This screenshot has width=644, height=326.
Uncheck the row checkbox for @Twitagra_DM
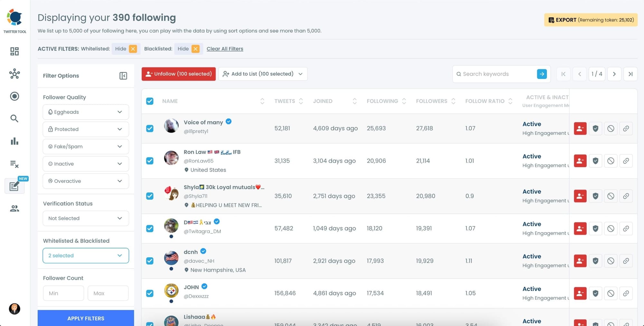coord(150,228)
